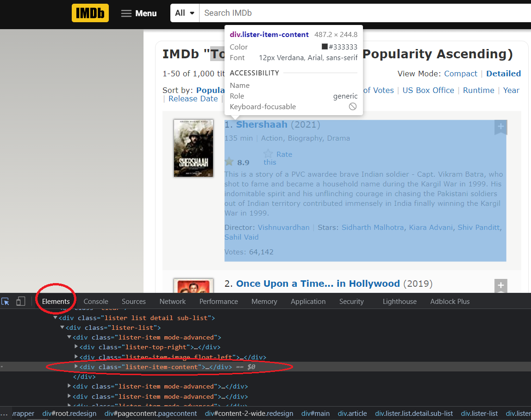Switch to the Performance tab
Screen dimensions: 531x420
219,302
